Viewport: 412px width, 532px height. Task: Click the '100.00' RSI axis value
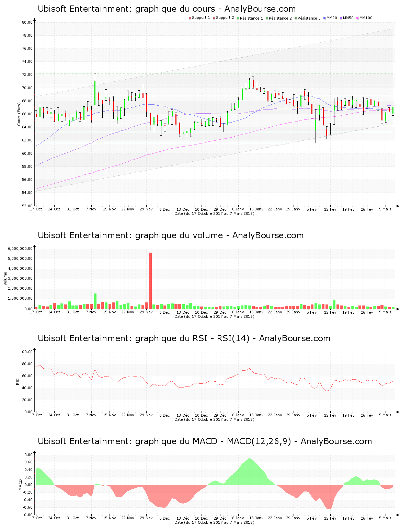(26, 352)
